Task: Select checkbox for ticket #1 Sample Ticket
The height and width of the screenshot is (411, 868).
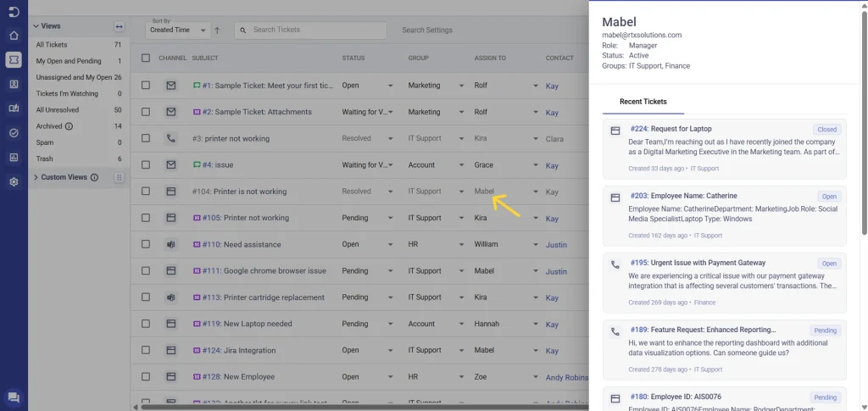Action: pyautogui.click(x=146, y=86)
